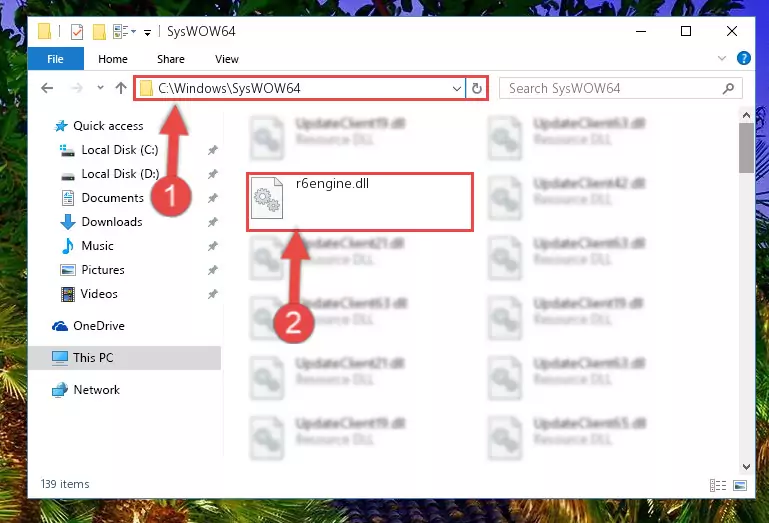
Task: Switch to the Details view layout icon
Action: click(x=718, y=485)
